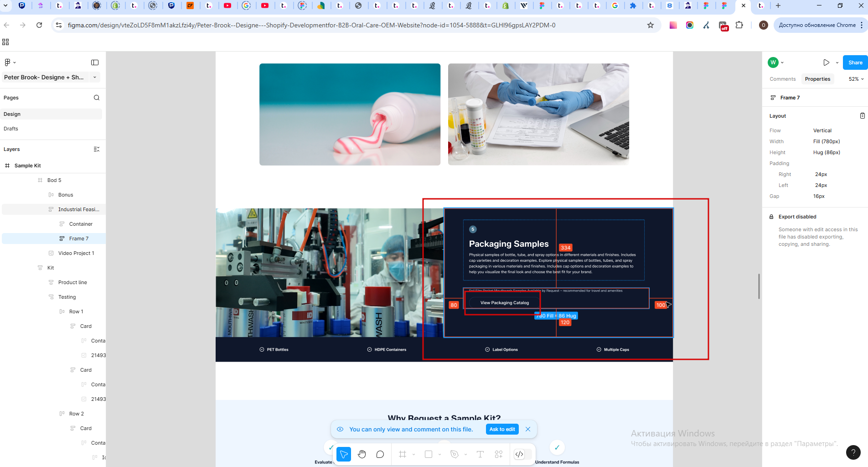Open the Help question mark button
Screen dimensions: 868x467
tap(853, 452)
